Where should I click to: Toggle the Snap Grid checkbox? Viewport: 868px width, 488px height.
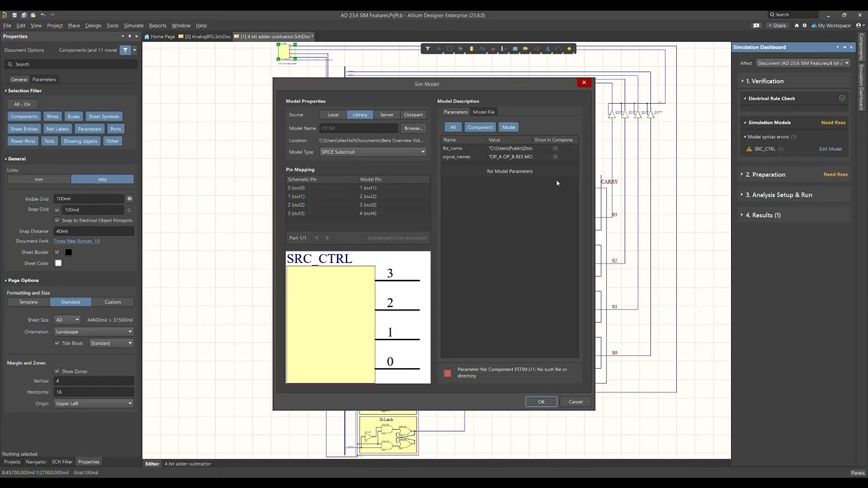[x=57, y=209]
